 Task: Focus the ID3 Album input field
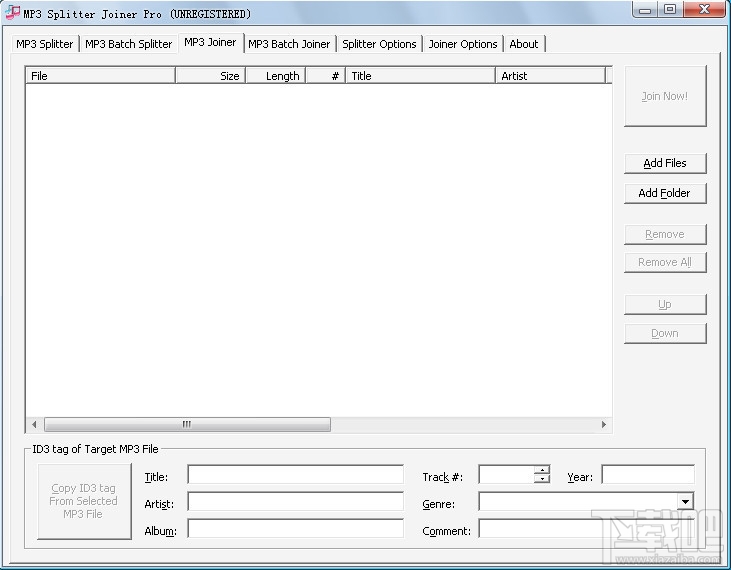(x=296, y=529)
